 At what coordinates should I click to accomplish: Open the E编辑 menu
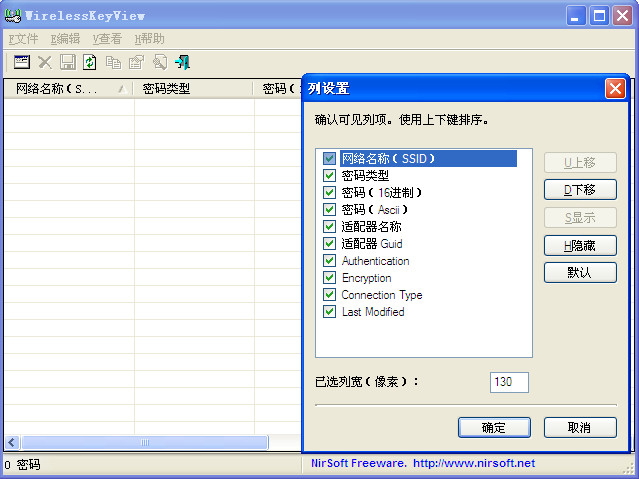(65, 39)
